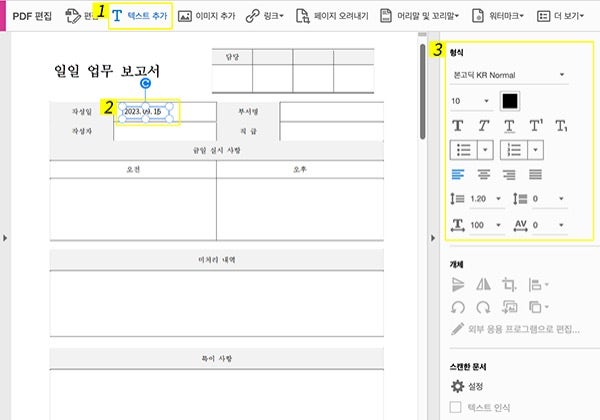This screenshot has height=420, width=600.
Task: Click the flip horizontal object icon
Action: coord(483,284)
